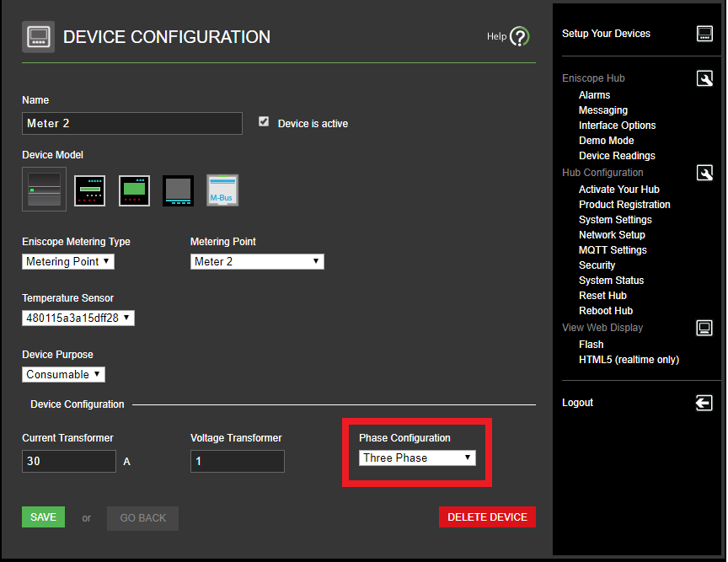Open the Device Purpose dropdown

63,374
